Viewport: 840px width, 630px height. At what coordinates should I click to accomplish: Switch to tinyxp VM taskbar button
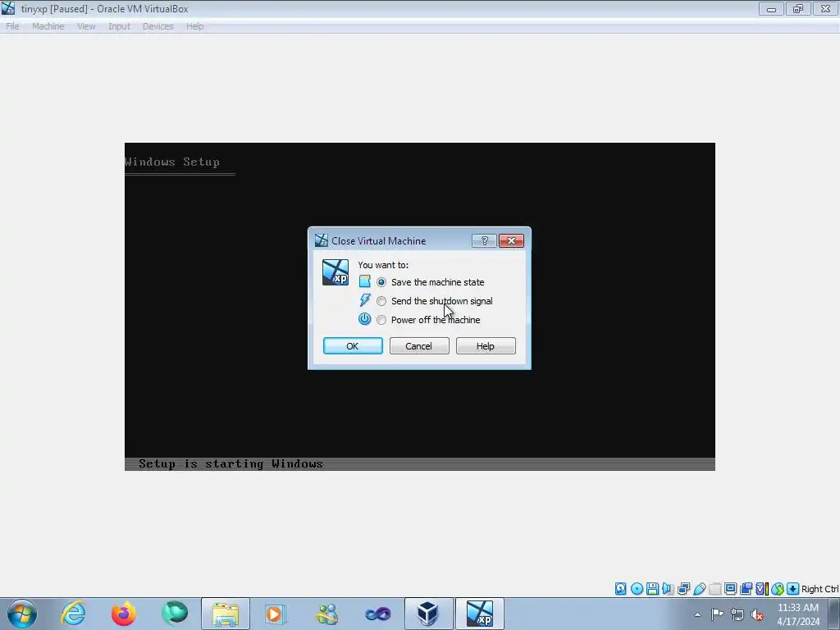[479, 614]
